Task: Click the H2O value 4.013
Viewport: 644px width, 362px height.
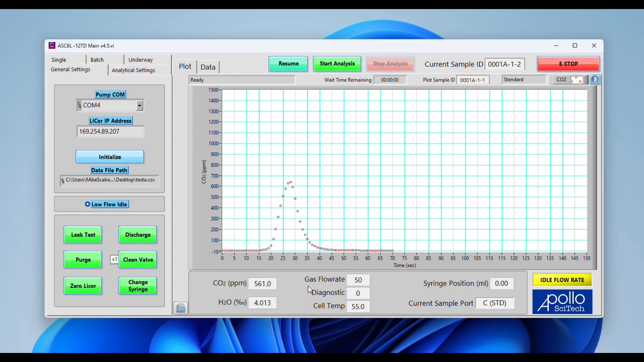Action: [x=263, y=303]
